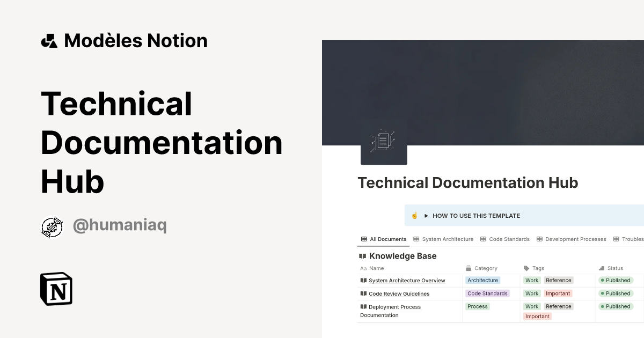Click the Aa icon next to Name column
Screen dimensions: 644x338
point(363,268)
